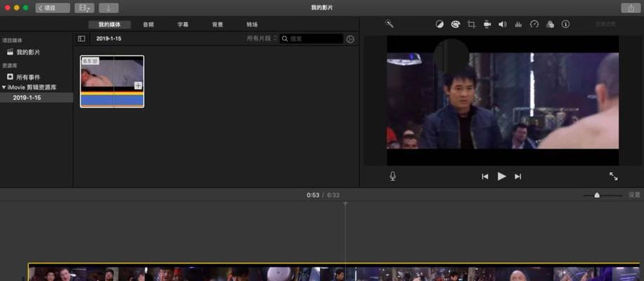Screen dimensions: 644x281
Task: Open the volume speaker tool
Action: click(x=502, y=24)
